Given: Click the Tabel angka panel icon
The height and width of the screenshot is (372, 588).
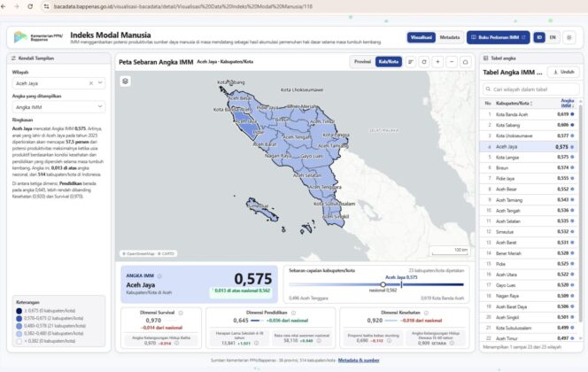Looking at the screenshot, I should [x=485, y=58].
